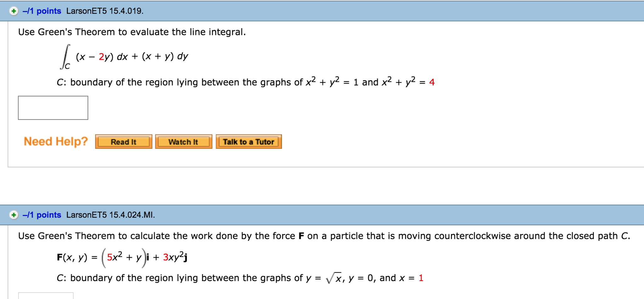Open the Watch It video resource
The height and width of the screenshot is (299, 644).
point(183,142)
